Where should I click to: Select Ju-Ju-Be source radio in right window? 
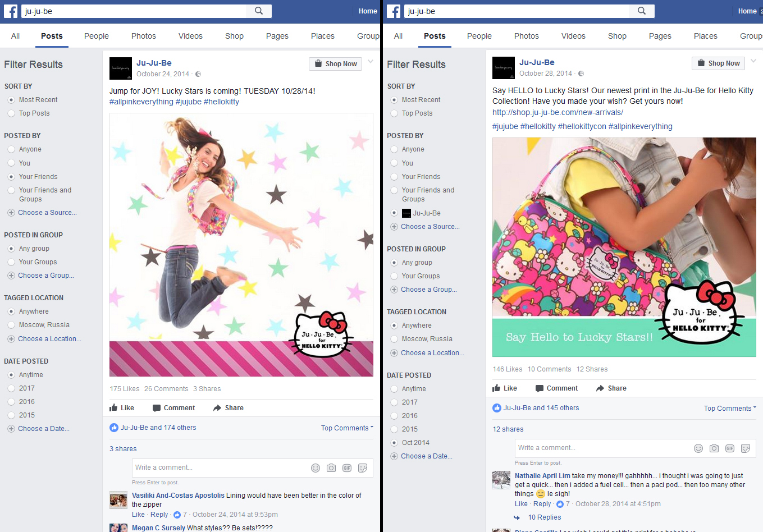tap(394, 213)
